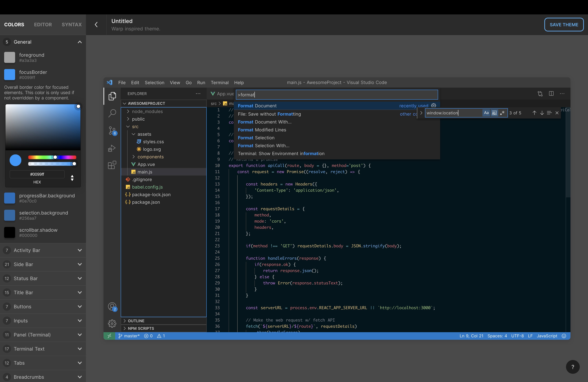Open the Run and Debug view icon
Viewport: 588px width, 382px height.
(x=112, y=148)
